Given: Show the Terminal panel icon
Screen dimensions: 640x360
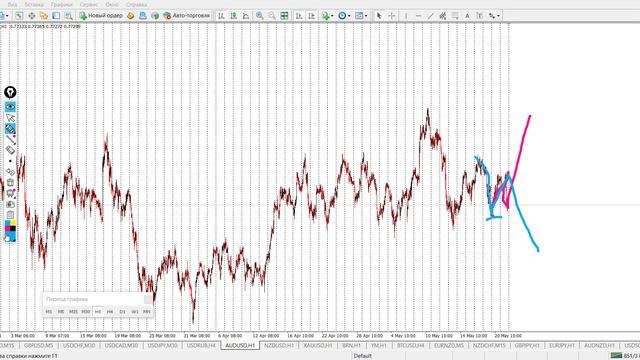Looking at the screenshot, I should point(56,16).
